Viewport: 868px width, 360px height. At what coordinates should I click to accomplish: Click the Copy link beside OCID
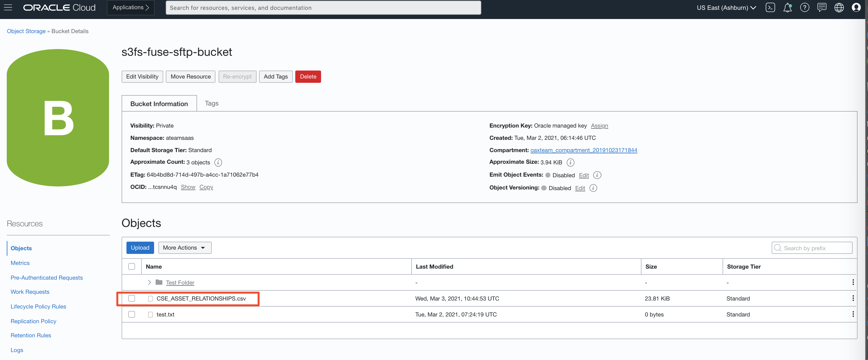(206, 187)
